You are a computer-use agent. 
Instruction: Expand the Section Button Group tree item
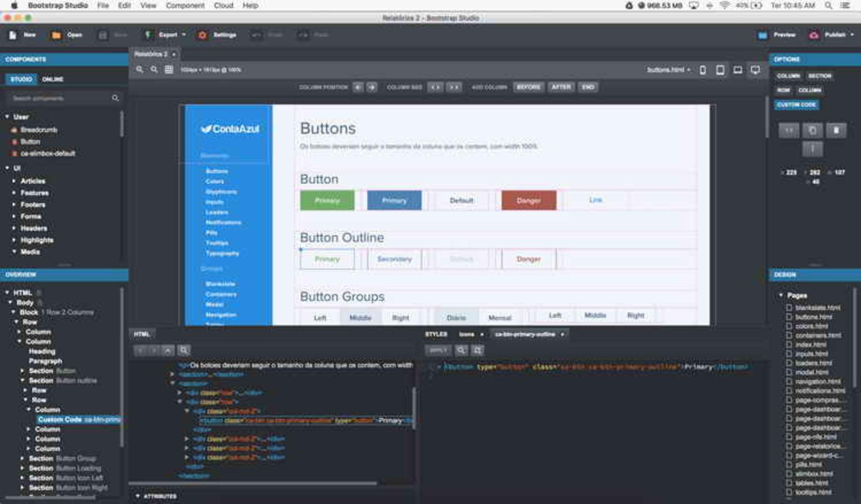[x=24, y=458]
